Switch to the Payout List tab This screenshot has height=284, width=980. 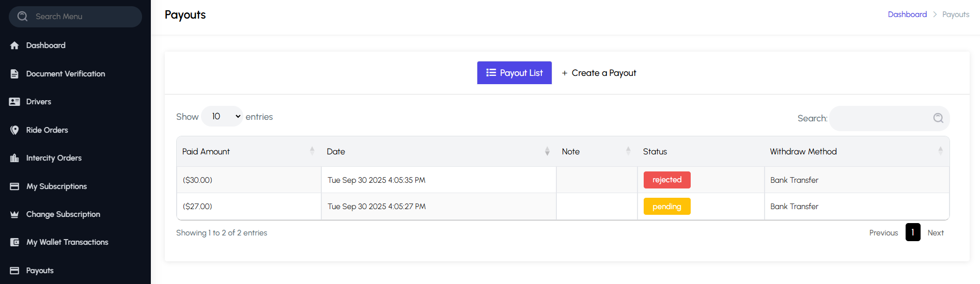[514, 73]
